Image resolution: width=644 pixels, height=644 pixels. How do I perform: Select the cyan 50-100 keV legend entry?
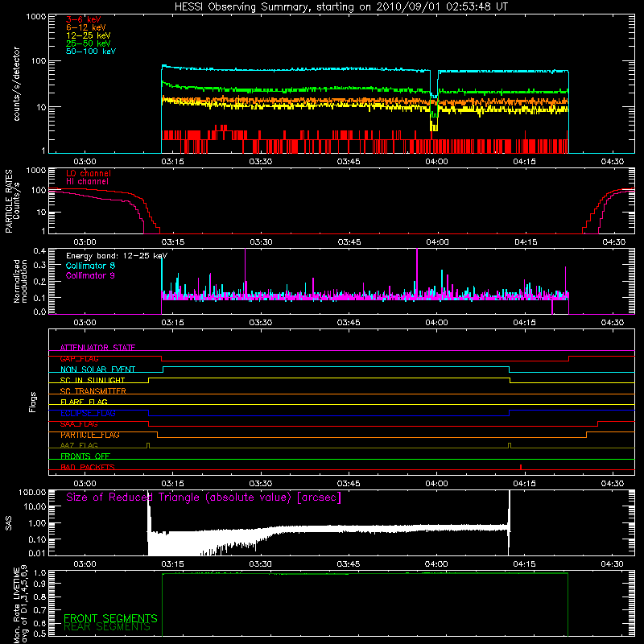pyautogui.click(x=91, y=52)
